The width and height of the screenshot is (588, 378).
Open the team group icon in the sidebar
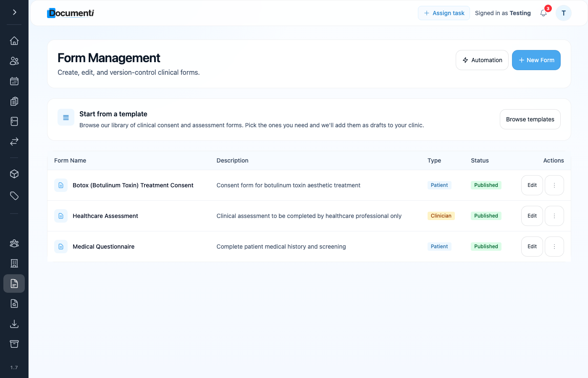pyautogui.click(x=14, y=243)
